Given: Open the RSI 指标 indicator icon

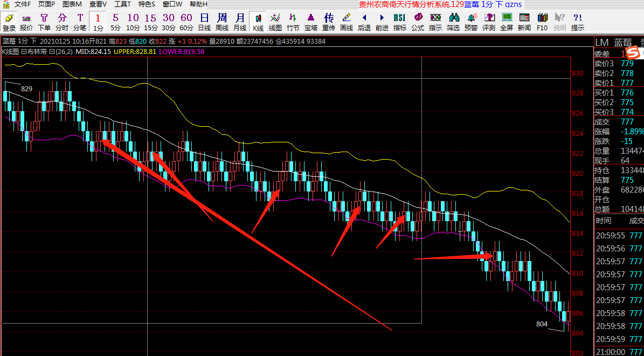Looking at the screenshot, I should pyautogui.click(x=399, y=22).
